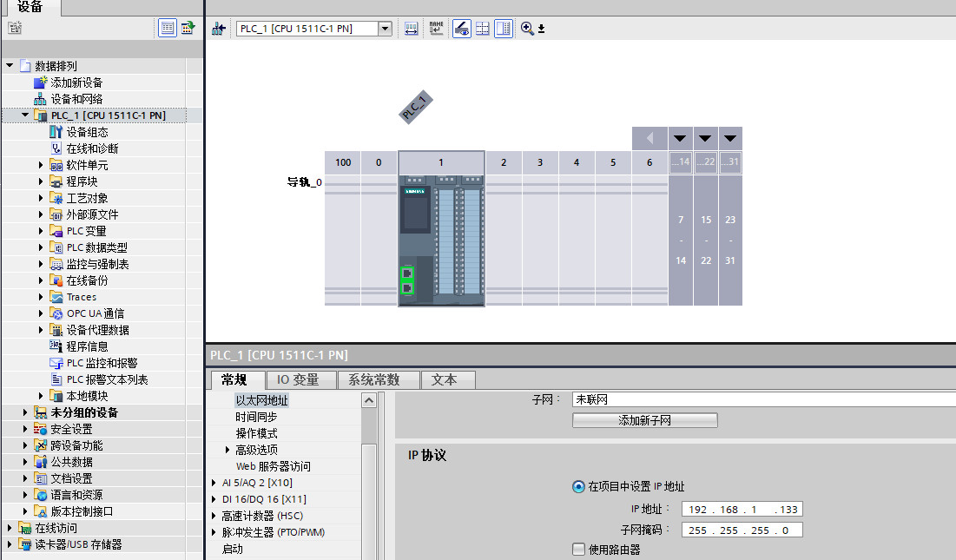Click the 监控与强制表 icon
The image size is (956, 560).
pos(56,264)
